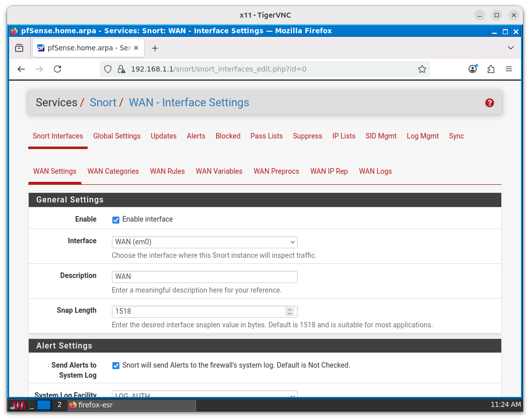The height and width of the screenshot is (420, 530).
Task: Switch to the WAN Preprocs sub-tab
Action: pos(276,171)
